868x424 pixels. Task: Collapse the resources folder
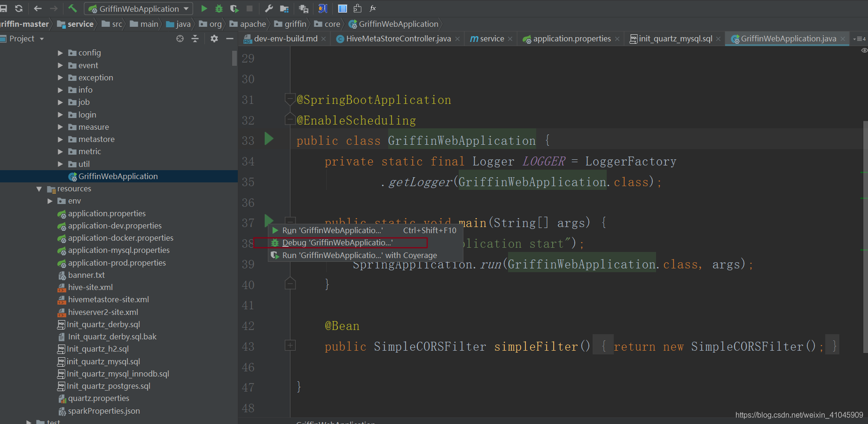coord(39,188)
